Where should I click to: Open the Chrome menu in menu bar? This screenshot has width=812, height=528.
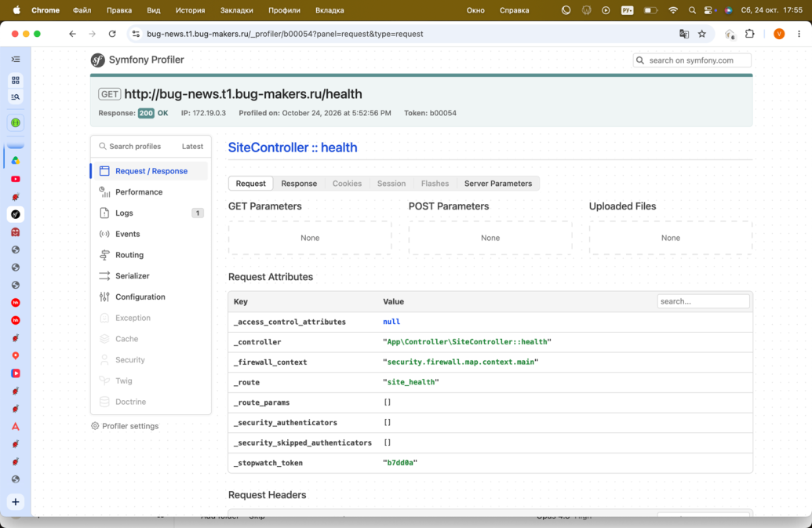pos(46,10)
